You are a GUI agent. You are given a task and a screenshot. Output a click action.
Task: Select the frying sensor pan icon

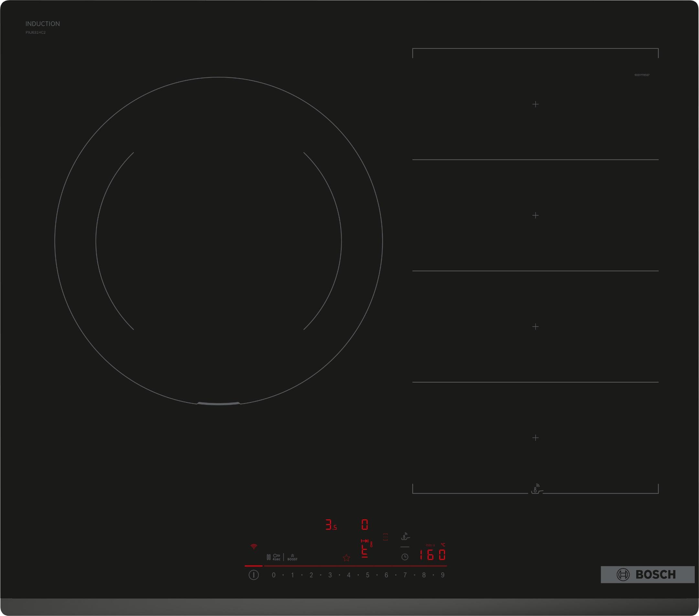(x=405, y=536)
